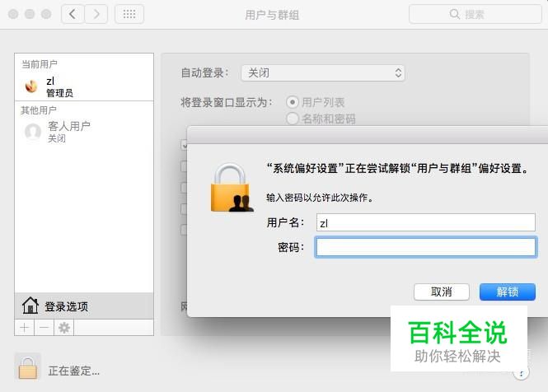Image resolution: width=548 pixels, height=392 pixels.
Task: Focus the 密码 input field
Action: click(x=426, y=247)
